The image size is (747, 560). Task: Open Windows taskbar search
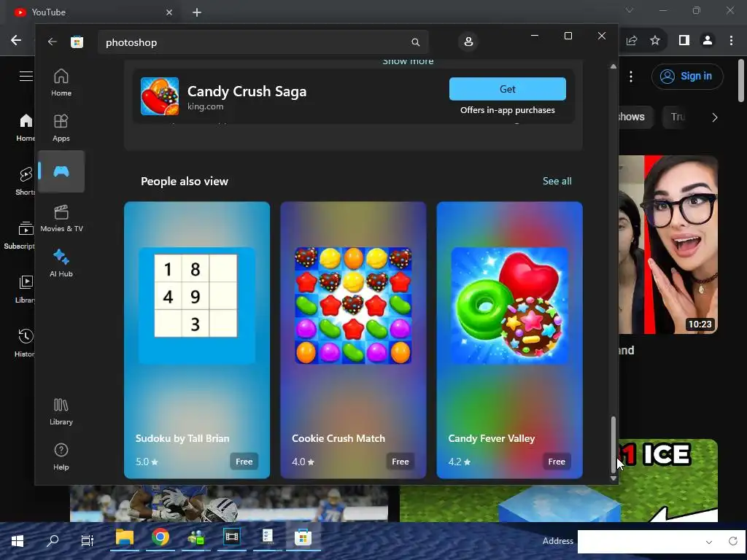click(x=53, y=540)
